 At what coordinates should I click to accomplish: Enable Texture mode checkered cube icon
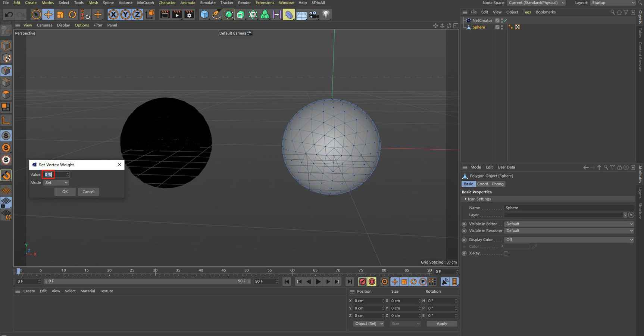tap(6, 58)
